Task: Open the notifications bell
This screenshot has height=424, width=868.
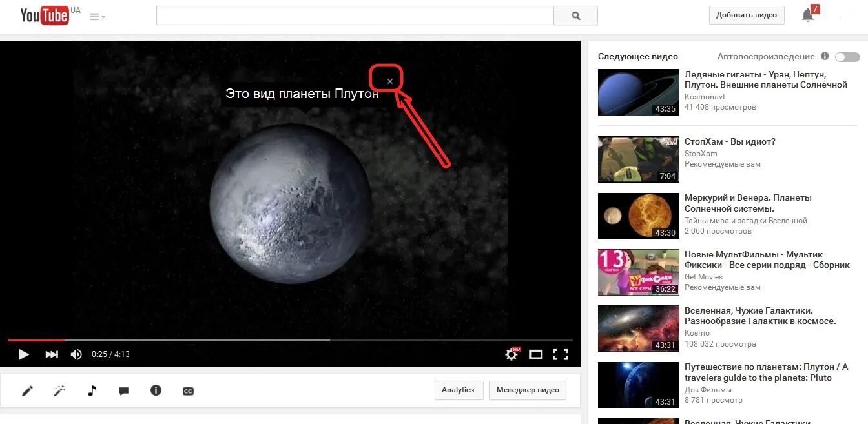Action: (x=807, y=15)
